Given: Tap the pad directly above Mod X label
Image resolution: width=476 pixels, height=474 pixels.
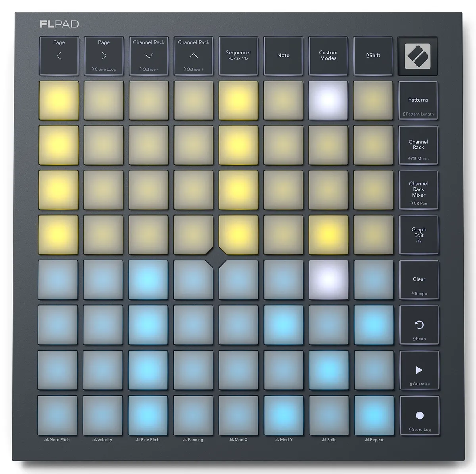Looking at the screenshot, I should tap(238, 415).
